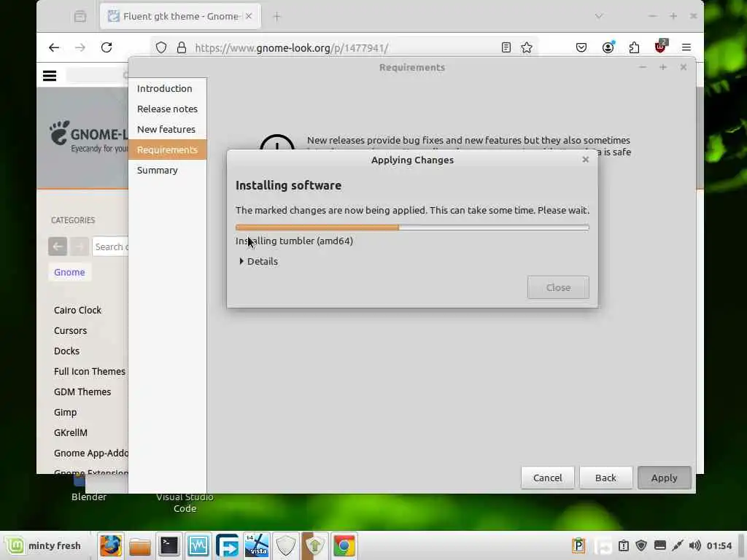Open the Gnome category link
Viewport: 747px width, 560px height.
point(69,273)
